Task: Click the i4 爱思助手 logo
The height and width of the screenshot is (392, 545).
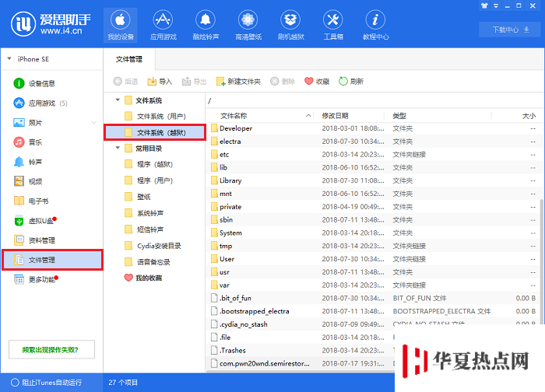Action: [51, 24]
